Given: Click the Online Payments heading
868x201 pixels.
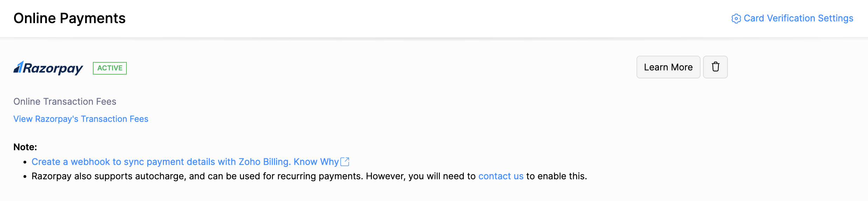Looking at the screenshot, I should tap(69, 18).
